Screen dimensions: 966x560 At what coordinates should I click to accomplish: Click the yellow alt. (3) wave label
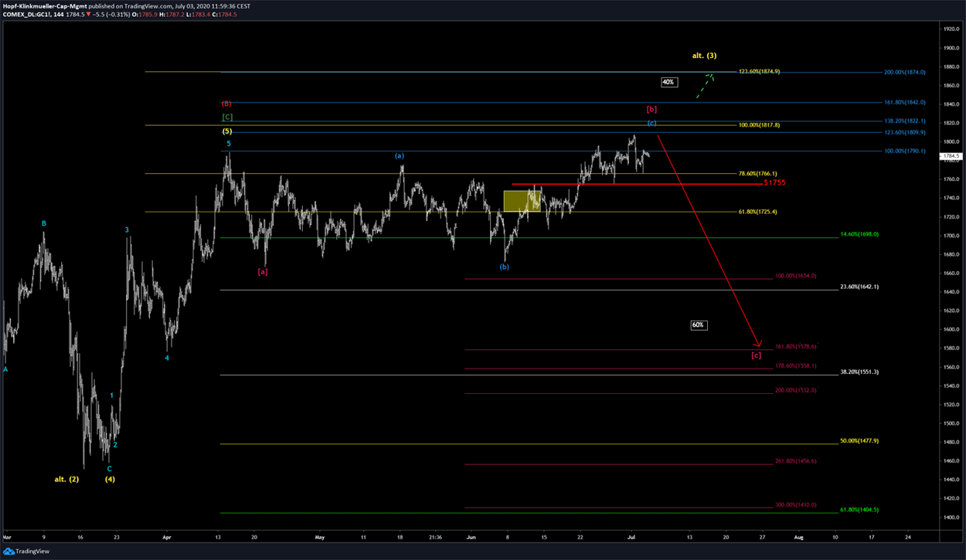pos(703,56)
